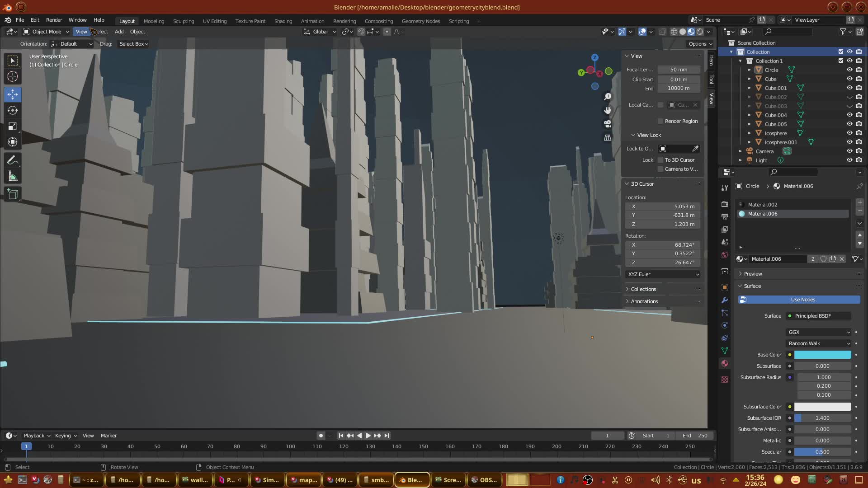Select the Measure tool
Image resolution: width=868 pixels, height=488 pixels.
(13, 177)
